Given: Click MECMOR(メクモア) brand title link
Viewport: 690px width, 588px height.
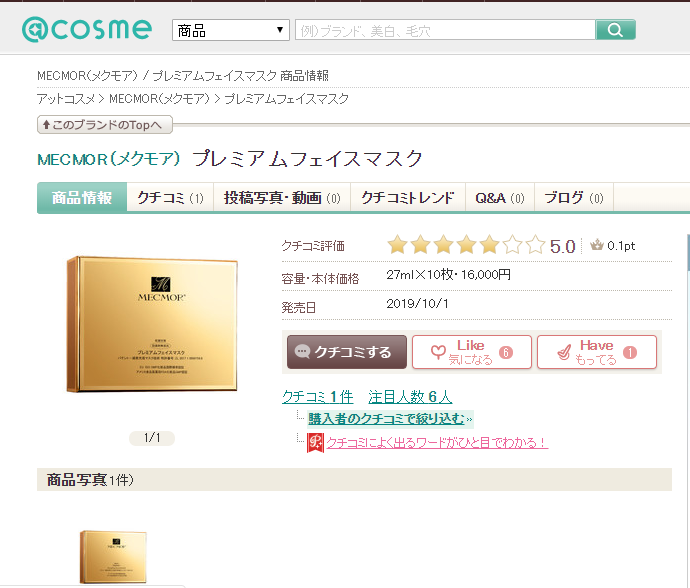Looking at the screenshot, I should point(109,158).
